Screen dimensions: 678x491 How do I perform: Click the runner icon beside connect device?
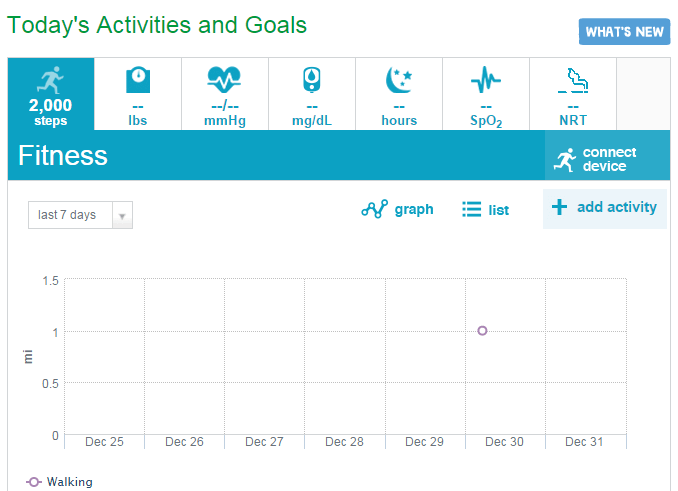coord(565,160)
